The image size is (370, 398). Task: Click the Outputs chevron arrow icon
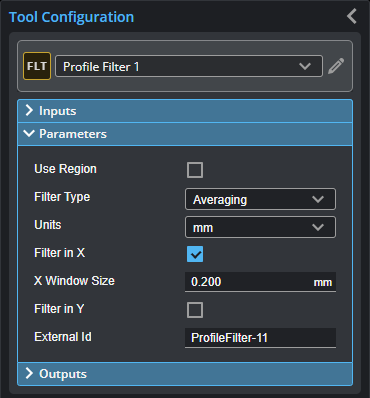(x=29, y=373)
